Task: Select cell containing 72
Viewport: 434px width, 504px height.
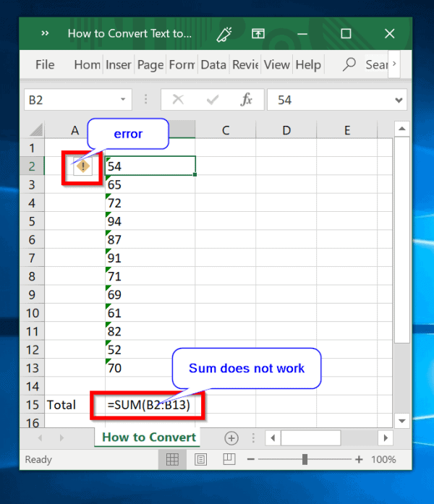Action: click(150, 202)
